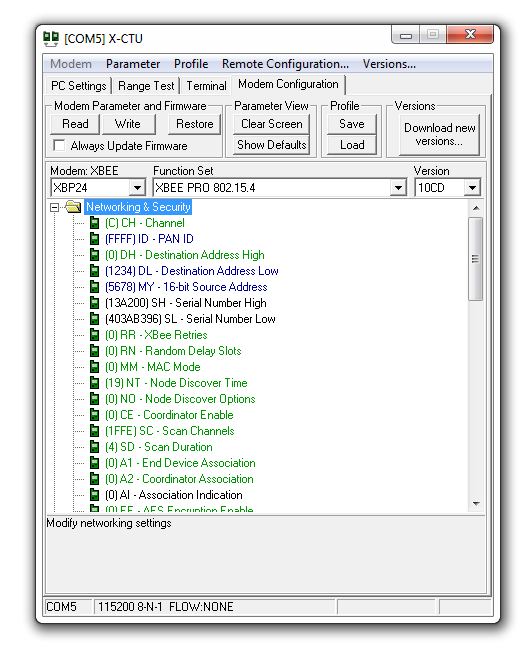
Task: Click the Show Defaults button
Action: point(271,145)
